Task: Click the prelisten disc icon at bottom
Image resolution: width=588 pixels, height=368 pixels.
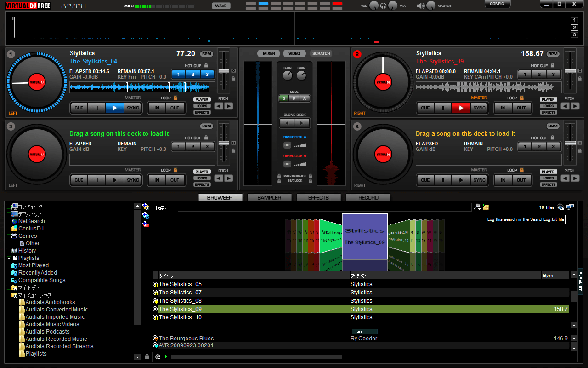Action: [x=158, y=357]
